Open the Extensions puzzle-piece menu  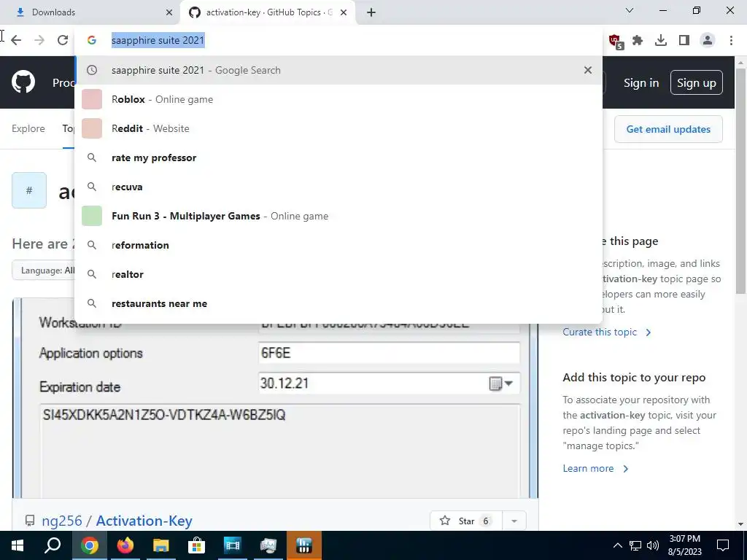638,41
